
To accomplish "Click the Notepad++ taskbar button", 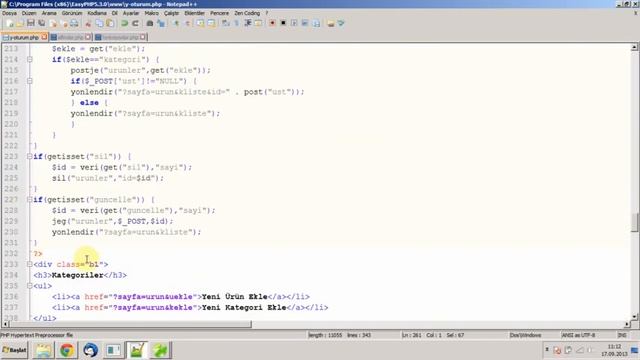I will 137,350.
